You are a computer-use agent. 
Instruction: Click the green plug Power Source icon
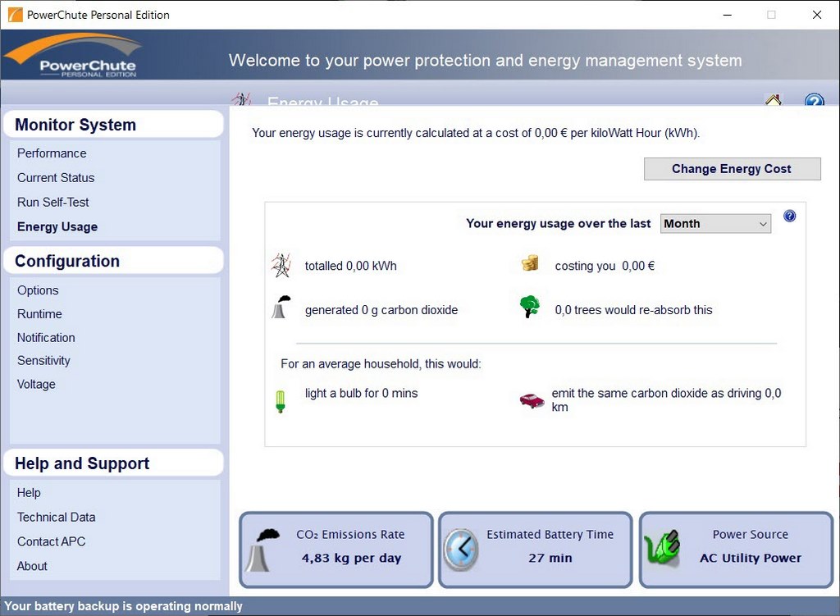click(x=662, y=548)
